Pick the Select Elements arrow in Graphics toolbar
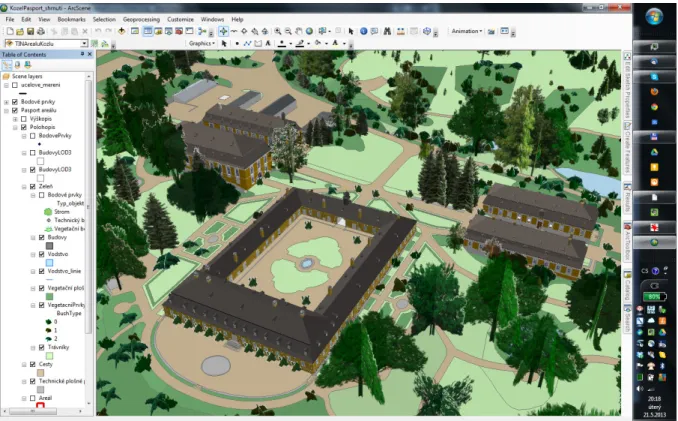Viewport: 678px width, 421px height. click(224, 43)
